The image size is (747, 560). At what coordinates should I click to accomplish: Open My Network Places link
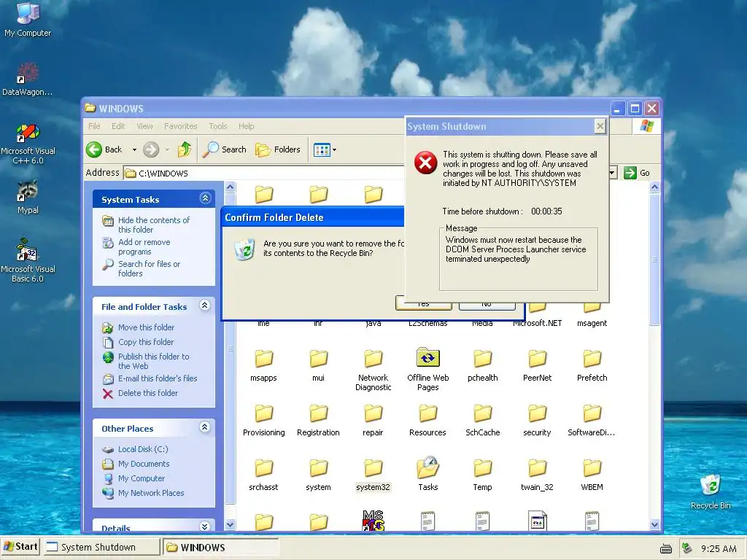point(151,493)
